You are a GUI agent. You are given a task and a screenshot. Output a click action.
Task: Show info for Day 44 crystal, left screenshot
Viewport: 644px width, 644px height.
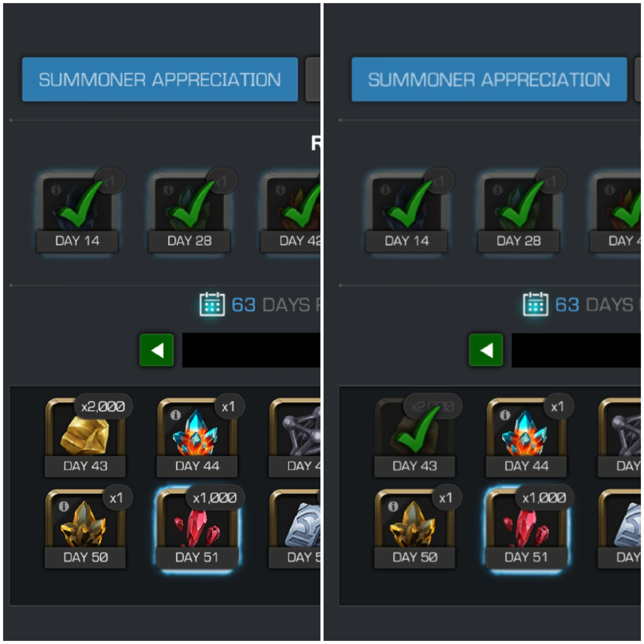pyautogui.click(x=175, y=415)
